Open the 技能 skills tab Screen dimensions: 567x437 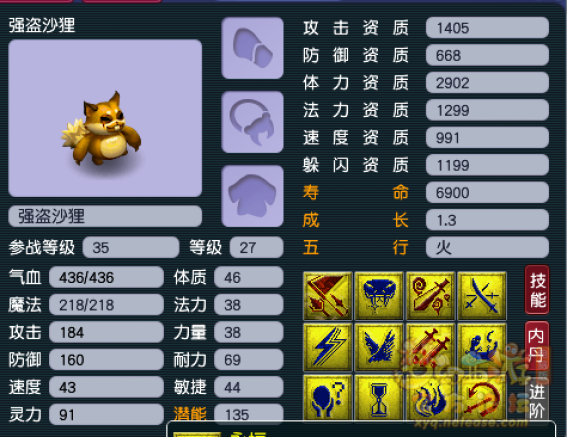coord(537,290)
